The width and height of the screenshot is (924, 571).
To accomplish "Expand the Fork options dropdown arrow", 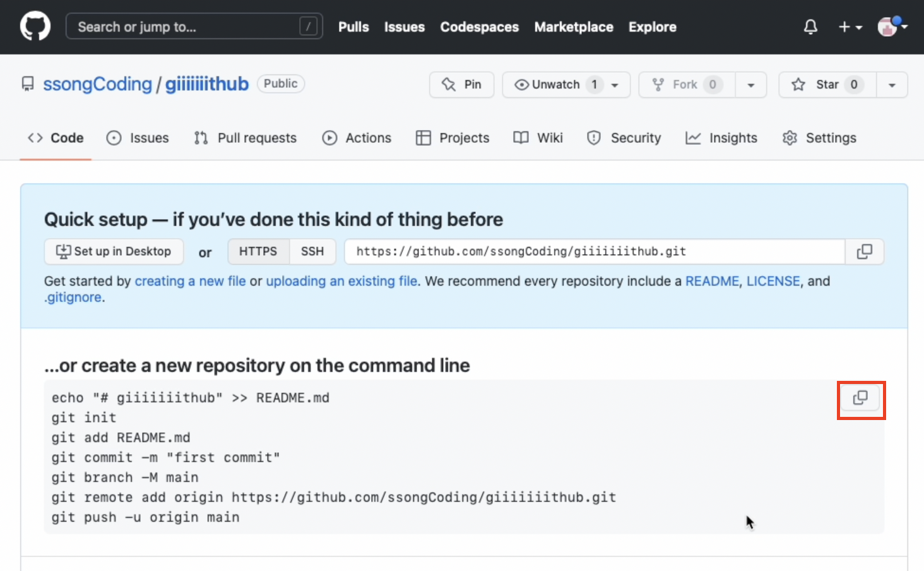I will (x=751, y=85).
